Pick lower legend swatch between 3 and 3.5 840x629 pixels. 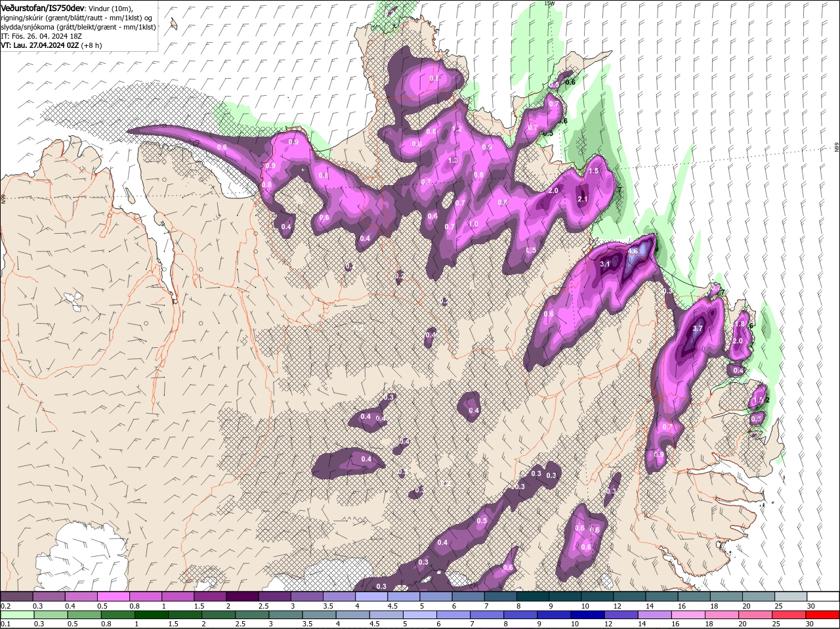click(285, 615)
